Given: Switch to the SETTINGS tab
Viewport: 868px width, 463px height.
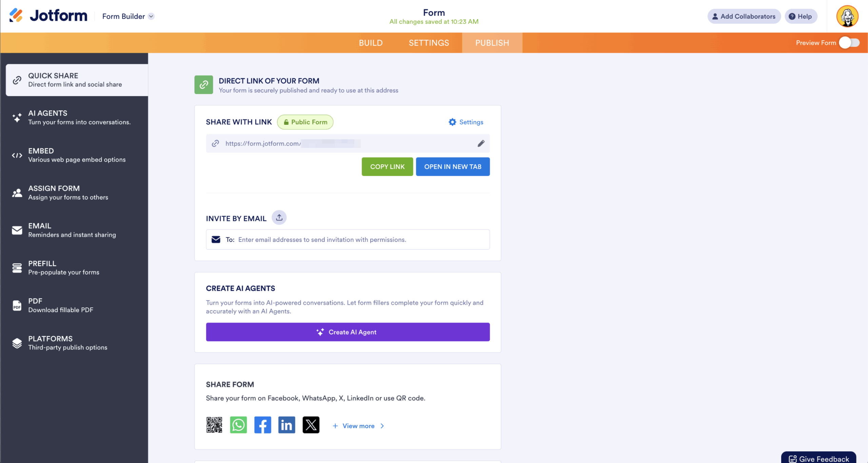Looking at the screenshot, I should [x=429, y=43].
